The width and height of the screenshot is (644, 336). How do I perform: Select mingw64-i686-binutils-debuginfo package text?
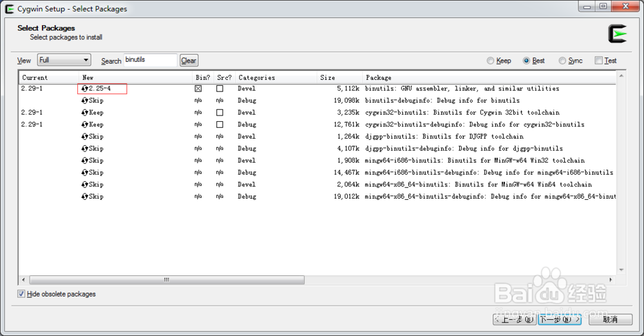coord(489,172)
